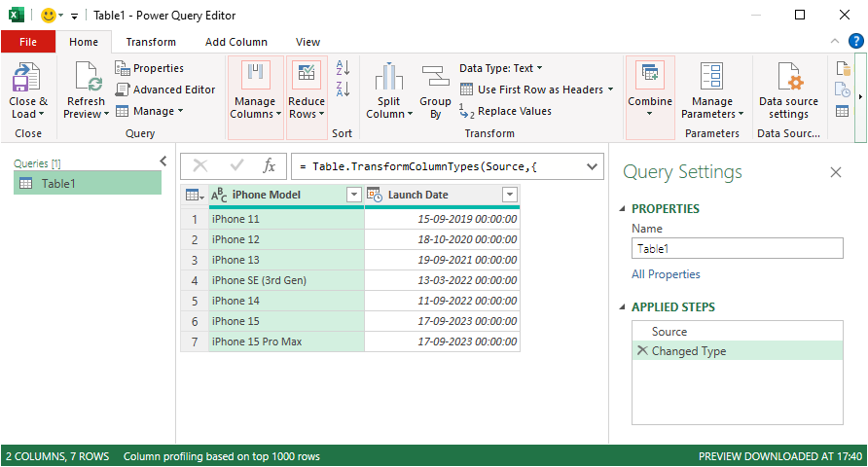Click the query Name field
Viewport: 868px width, 467px height.
point(737,248)
